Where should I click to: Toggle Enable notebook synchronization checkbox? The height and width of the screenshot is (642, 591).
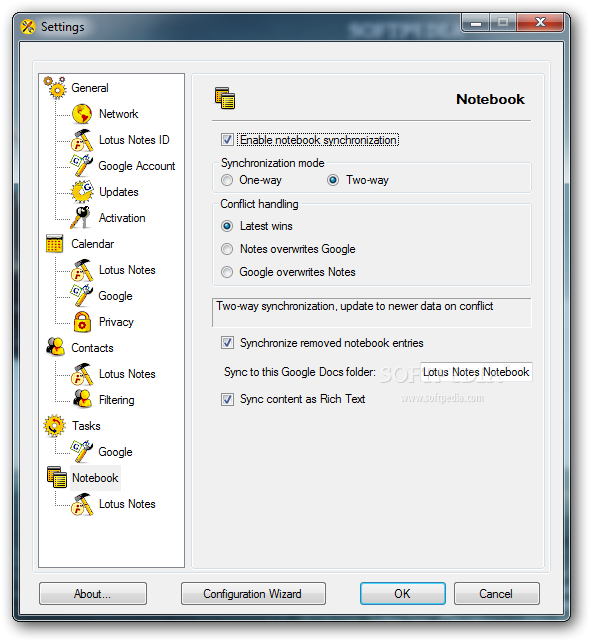tap(227, 140)
